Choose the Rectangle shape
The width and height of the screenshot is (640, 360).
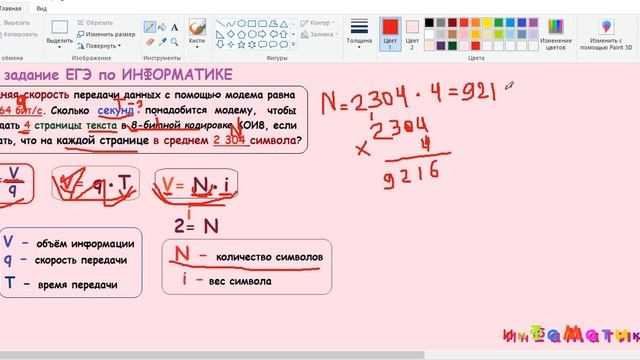coord(252,24)
